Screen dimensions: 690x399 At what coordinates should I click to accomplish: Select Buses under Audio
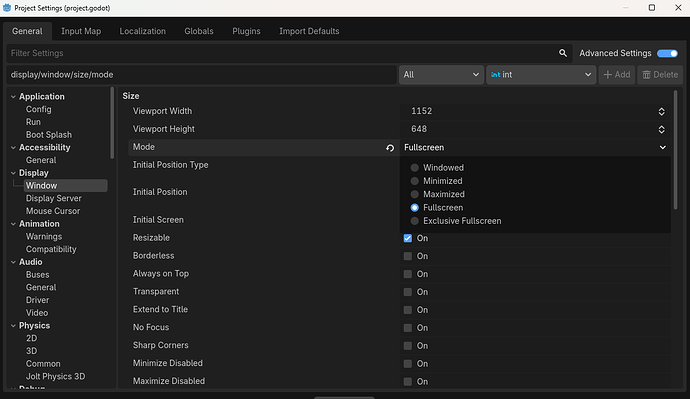37,275
